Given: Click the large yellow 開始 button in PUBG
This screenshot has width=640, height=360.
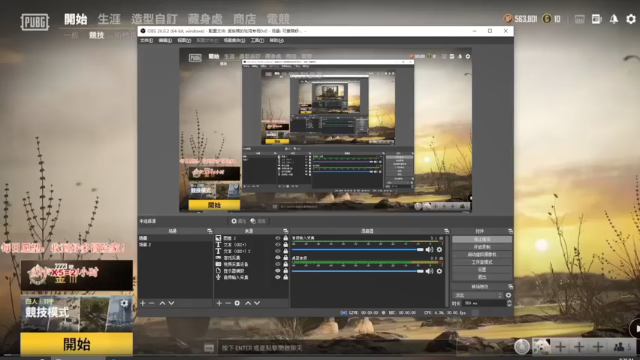Looking at the screenshot, I should point(77,344).
